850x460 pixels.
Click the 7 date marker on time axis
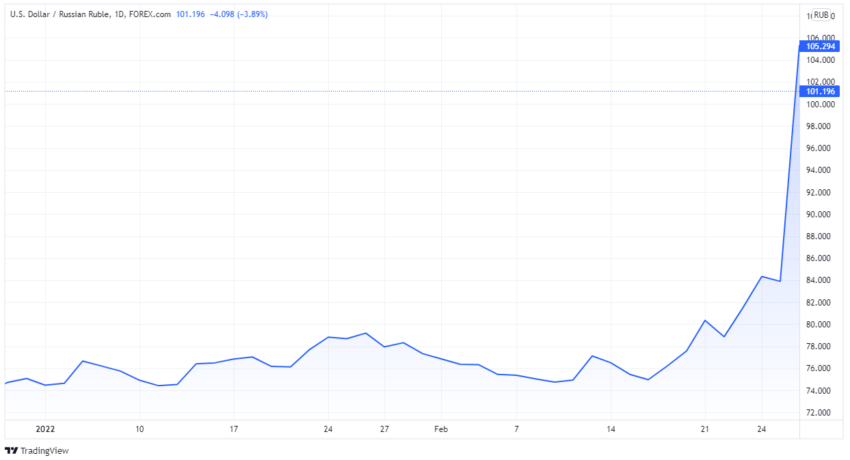(517, 429)
